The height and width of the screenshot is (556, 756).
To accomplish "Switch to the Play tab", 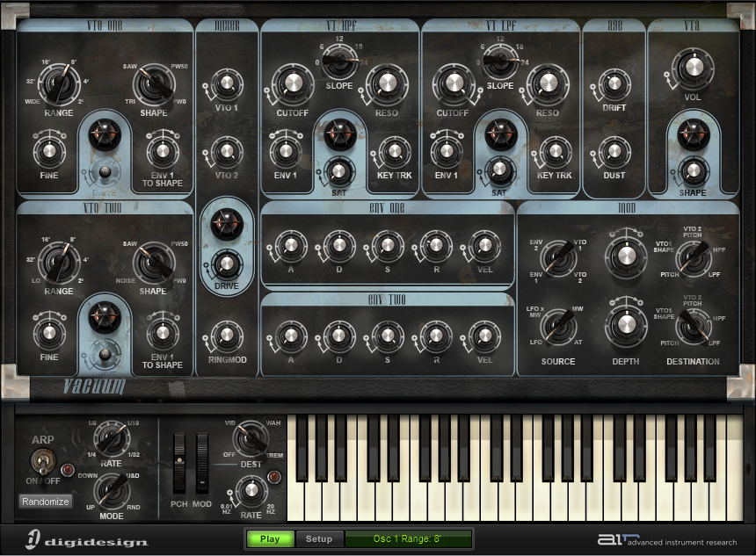I will [270, 538].
